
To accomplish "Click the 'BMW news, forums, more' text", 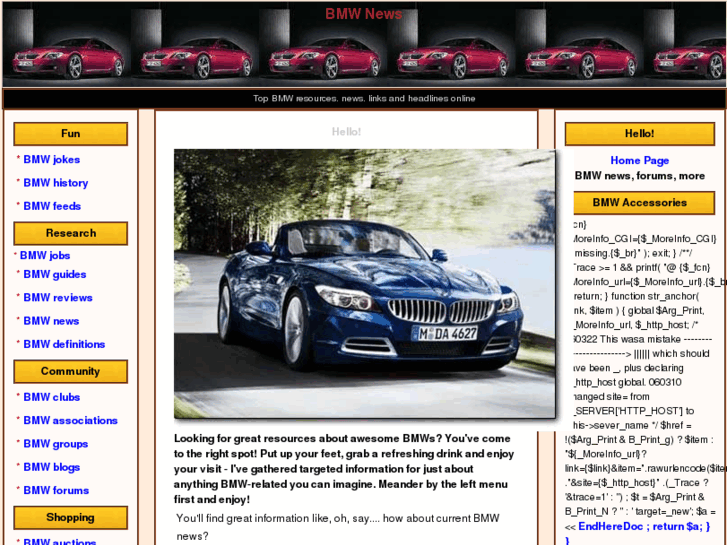I will [x=639, y=176].
